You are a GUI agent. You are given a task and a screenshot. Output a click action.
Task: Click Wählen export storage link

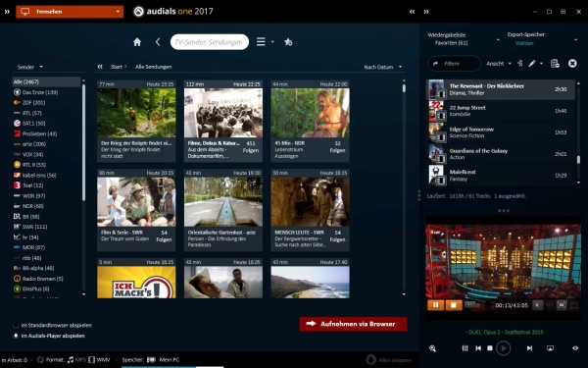point(524,43)
